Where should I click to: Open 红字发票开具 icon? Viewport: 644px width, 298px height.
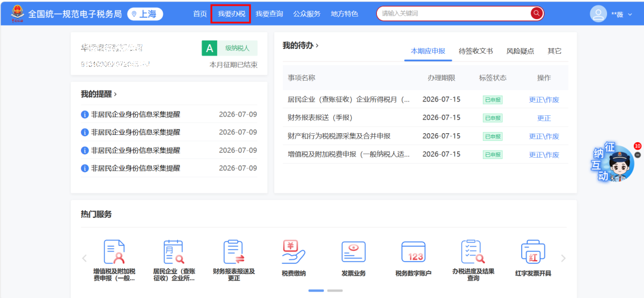533,252
